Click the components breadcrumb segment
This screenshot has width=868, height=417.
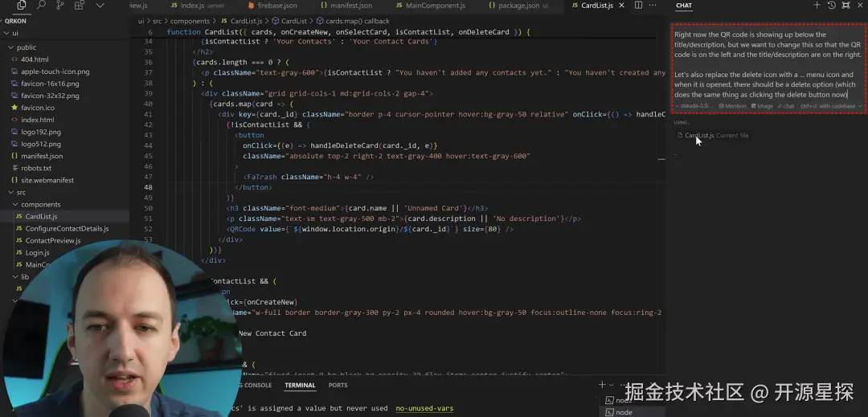pyautogui.click(x=190, y=21)
